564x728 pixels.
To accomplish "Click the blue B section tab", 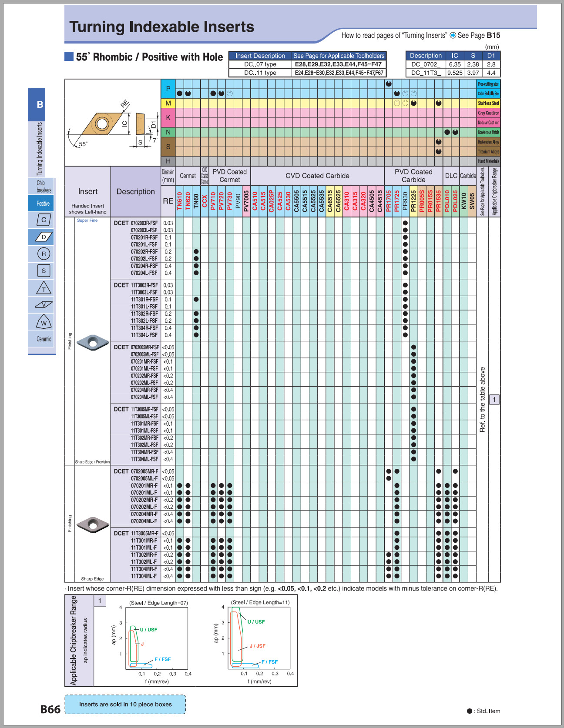I will point(40,105).
